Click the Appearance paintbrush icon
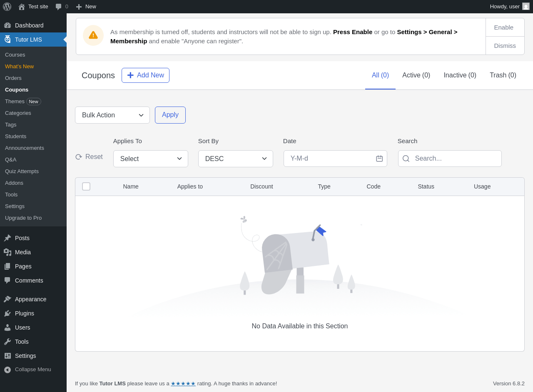The image size is (533, 392). click(7, 299)
